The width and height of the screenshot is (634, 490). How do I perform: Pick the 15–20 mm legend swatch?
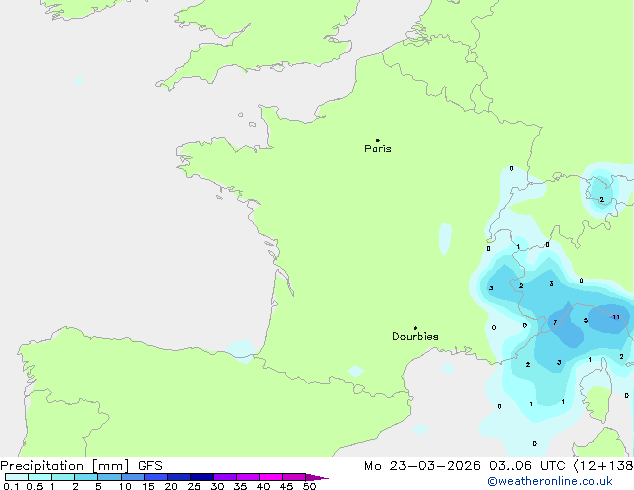point(156,477)
